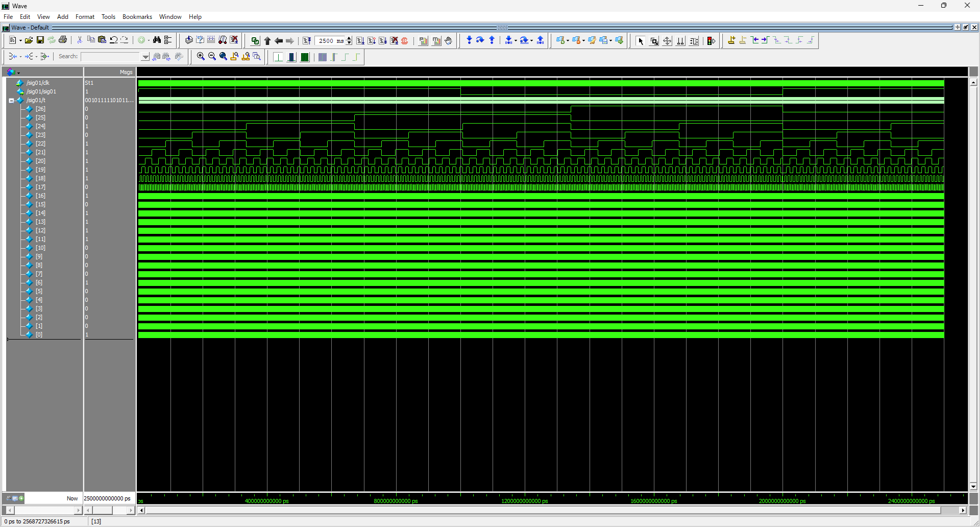Click the Zoom Full magnifier icon
Image resolution: width=980 pixels, height=527 pixels.
(x=223, y=57)
